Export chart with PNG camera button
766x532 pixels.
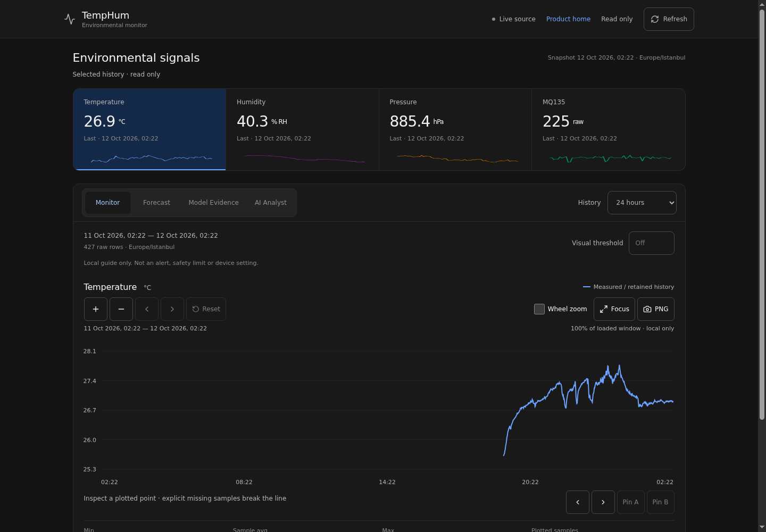pyautogui.click(x=656, y=309)
